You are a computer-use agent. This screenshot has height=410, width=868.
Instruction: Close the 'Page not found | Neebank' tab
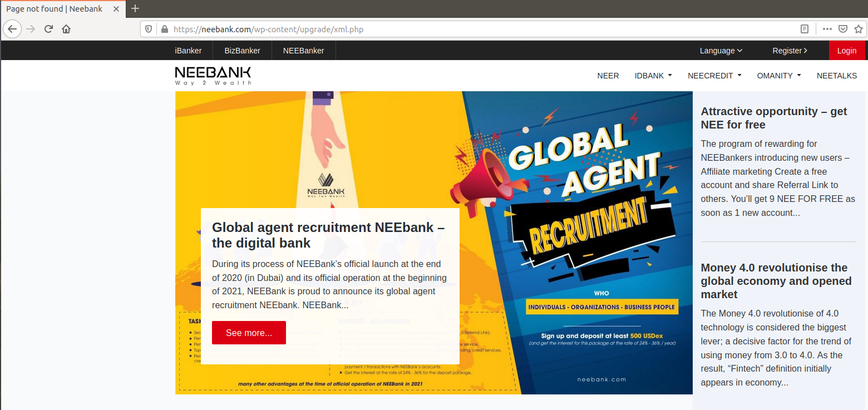coord(117,9)
